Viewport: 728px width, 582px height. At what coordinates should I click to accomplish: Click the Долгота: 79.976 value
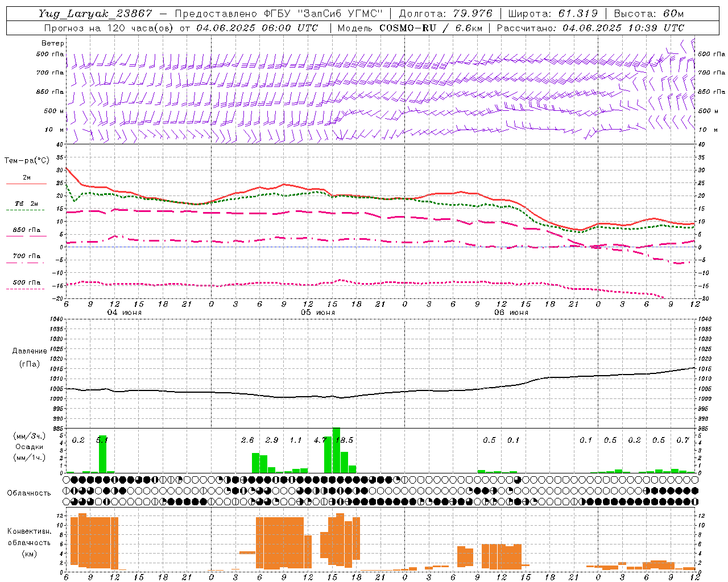[x=446, y=14]
